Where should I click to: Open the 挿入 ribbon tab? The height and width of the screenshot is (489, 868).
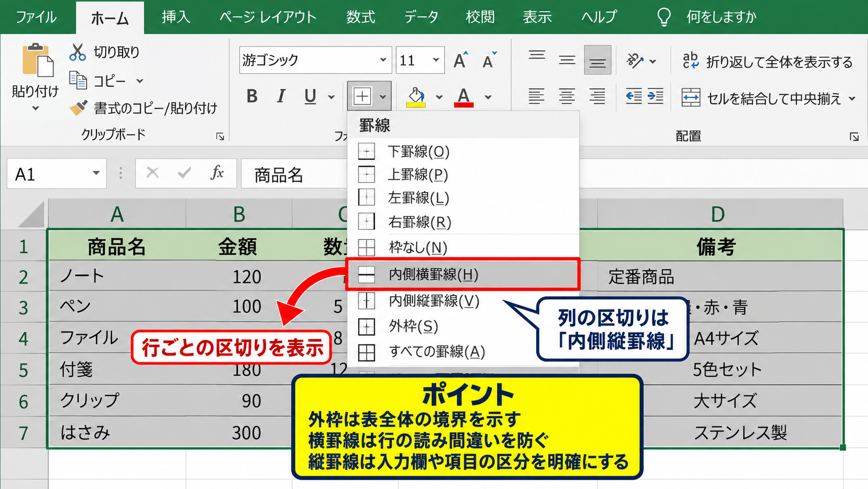point(176,17)
